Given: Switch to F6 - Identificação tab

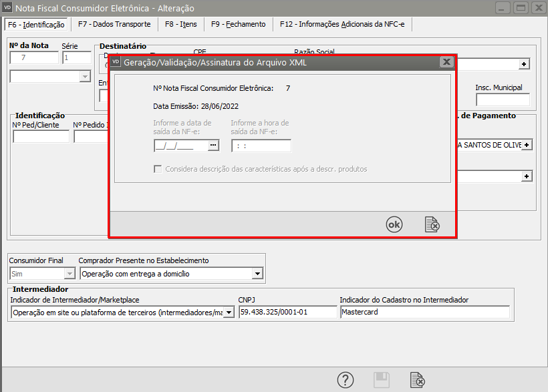Looking at the screenshot, I should tap(36, 25).
